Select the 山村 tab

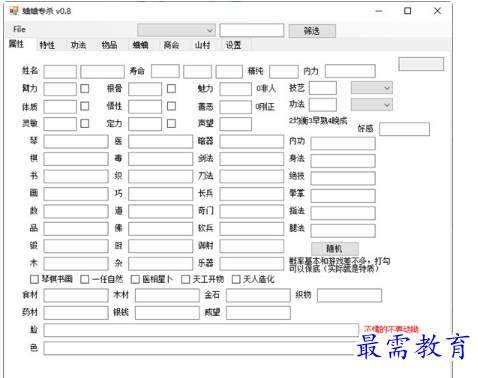pos(202,45)
